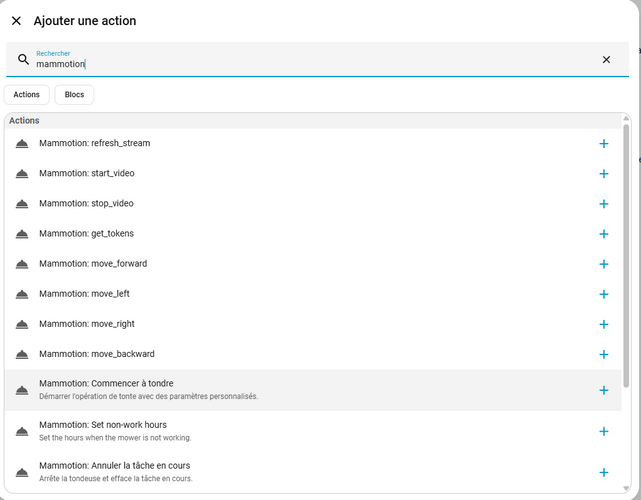Add Commencer à tondre via plus icon

click(x=604, y=390)
